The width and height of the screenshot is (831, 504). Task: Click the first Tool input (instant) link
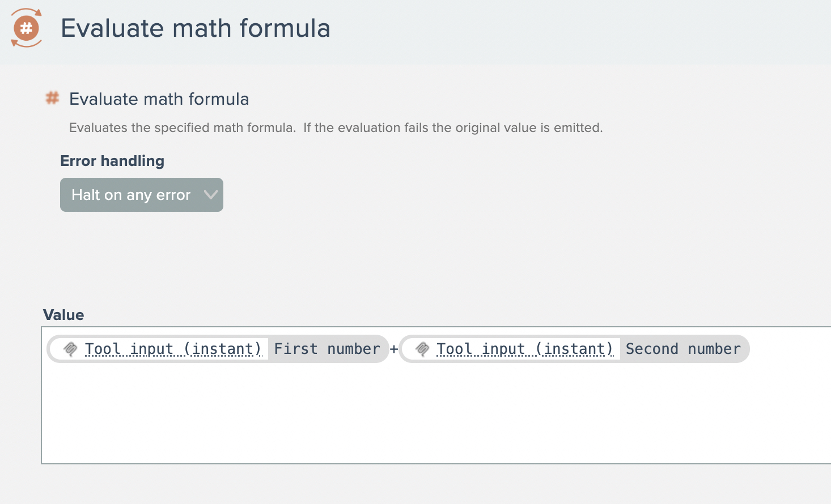point(173,349)
